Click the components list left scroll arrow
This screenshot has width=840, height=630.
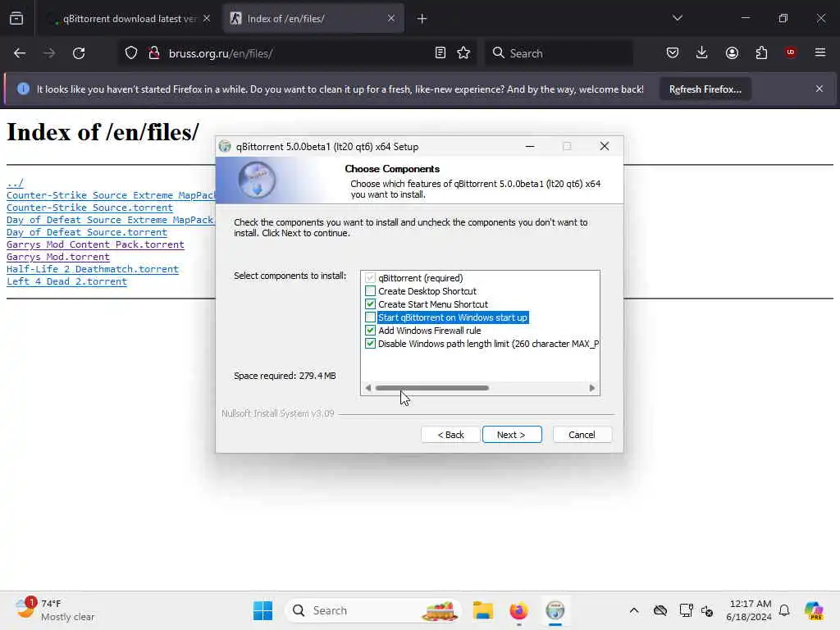368,388
